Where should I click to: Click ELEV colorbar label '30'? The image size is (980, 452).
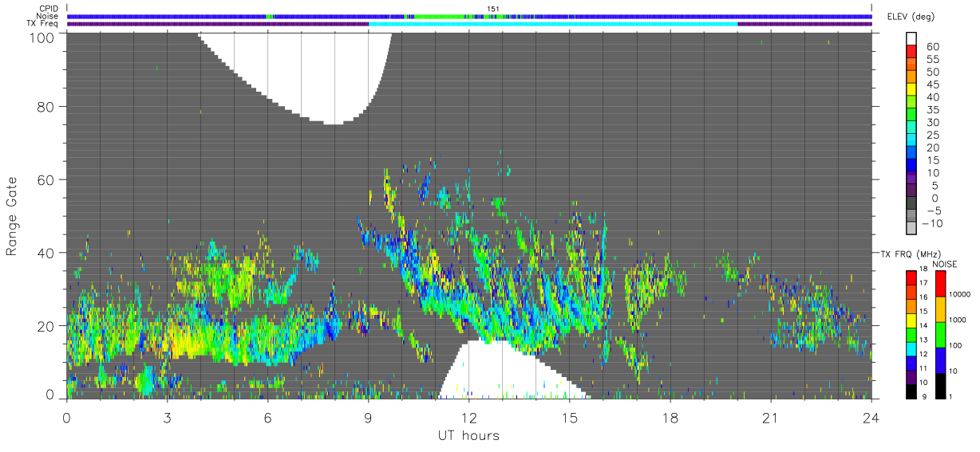933,123
